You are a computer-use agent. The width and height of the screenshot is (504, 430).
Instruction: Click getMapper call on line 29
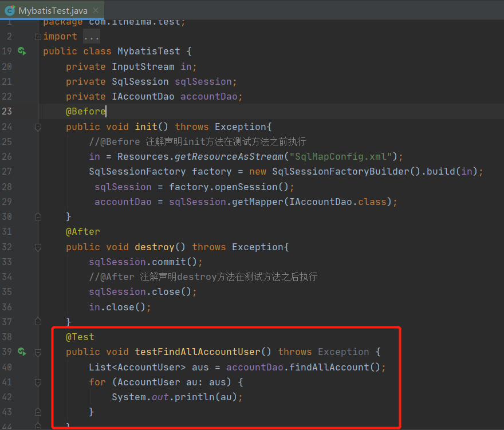[258, 202]
